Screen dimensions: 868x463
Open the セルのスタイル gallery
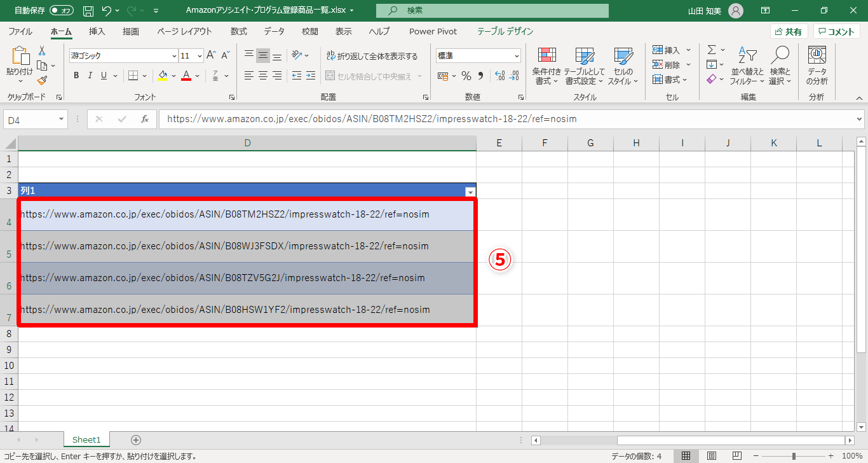pos(623,66)
